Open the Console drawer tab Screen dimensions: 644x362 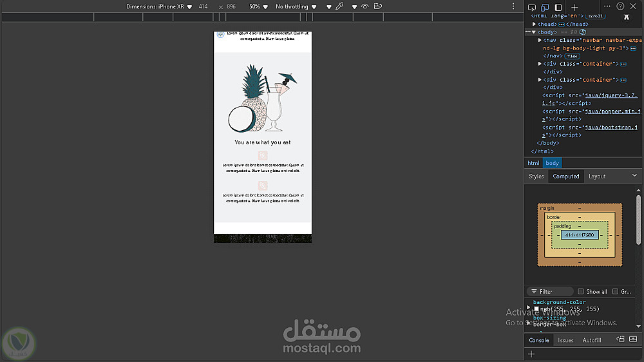pyautogui.click(x=539, y=340)
